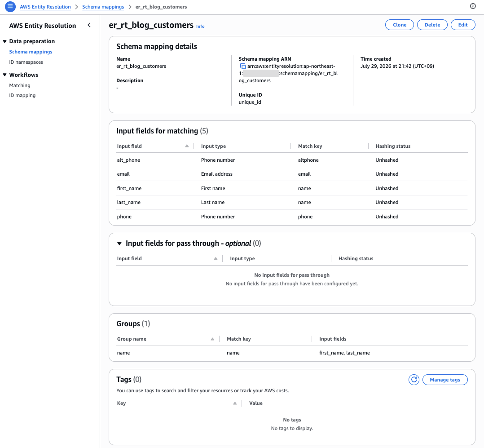Image resolution: width=484 pixels, height=448 pixels.
Task: Sort Tags table by Key
Action: coord(235,403)
